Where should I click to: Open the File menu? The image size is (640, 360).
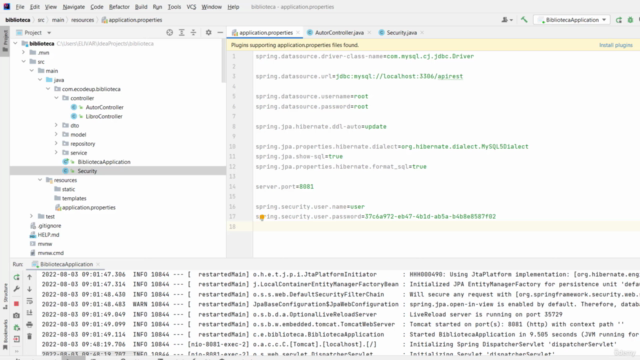point(20,7)
